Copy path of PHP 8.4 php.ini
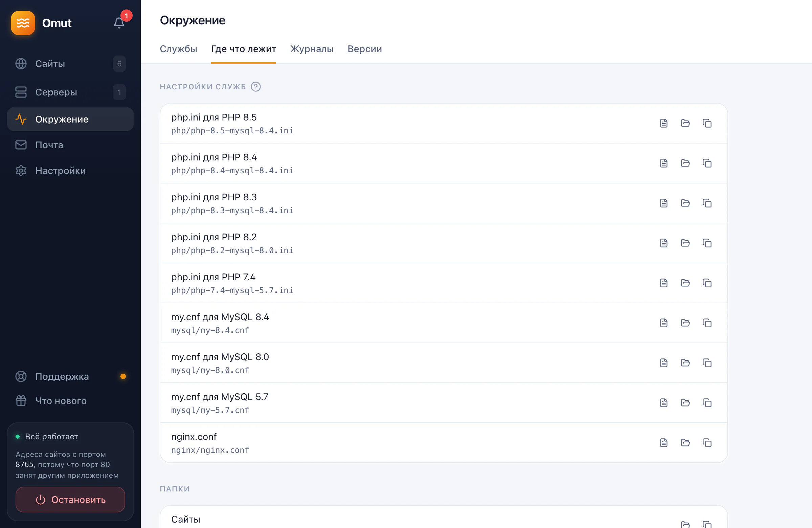This screenshot has height=528, width=812. tap(707, 163)
